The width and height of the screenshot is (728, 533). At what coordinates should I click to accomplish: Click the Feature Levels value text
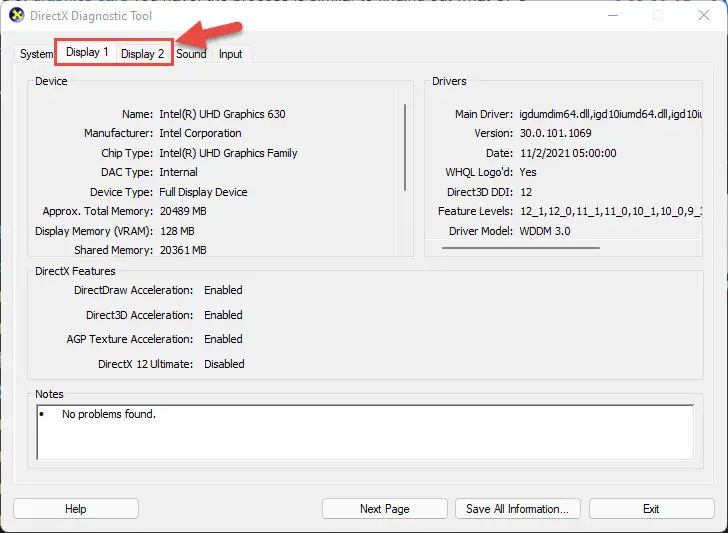click(x=611, y=211)
